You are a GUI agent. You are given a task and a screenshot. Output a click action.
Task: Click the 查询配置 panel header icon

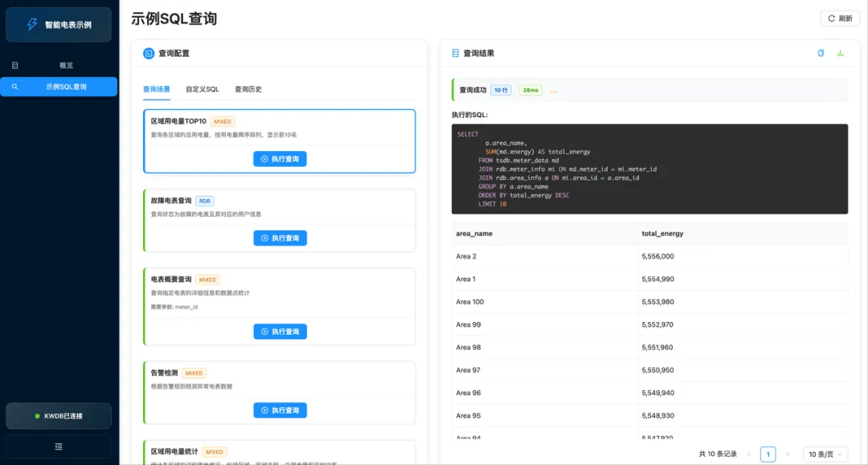[149, 53]
